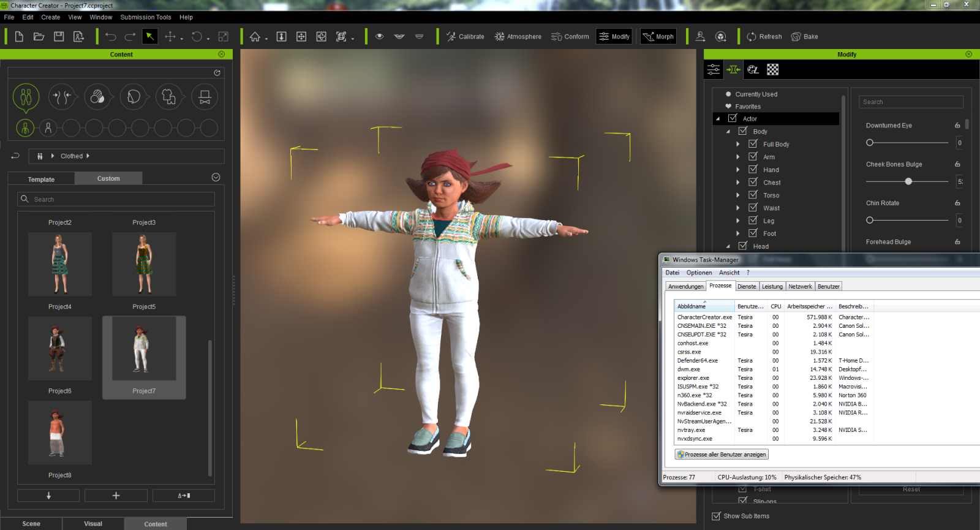Open the Material palette tab in Modify panel
Image resolution: width=980 pixels, height=530 pixels.
753,69
